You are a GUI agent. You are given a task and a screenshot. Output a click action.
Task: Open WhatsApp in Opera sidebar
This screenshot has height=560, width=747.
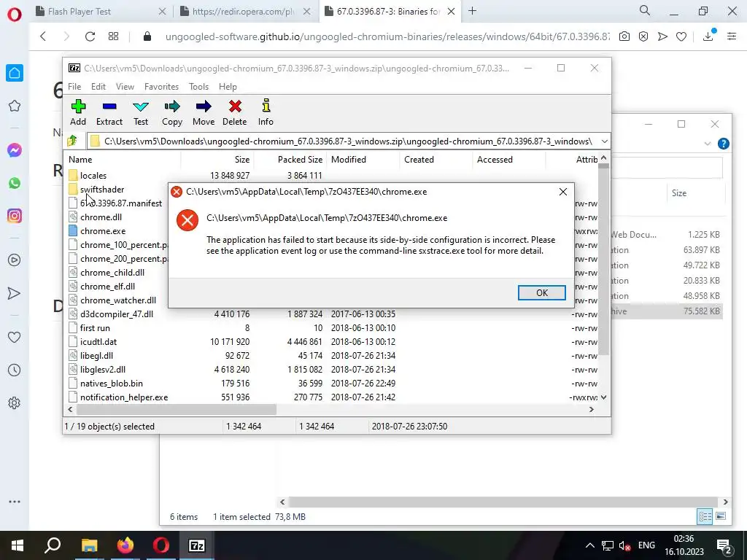tap(15, 183)
